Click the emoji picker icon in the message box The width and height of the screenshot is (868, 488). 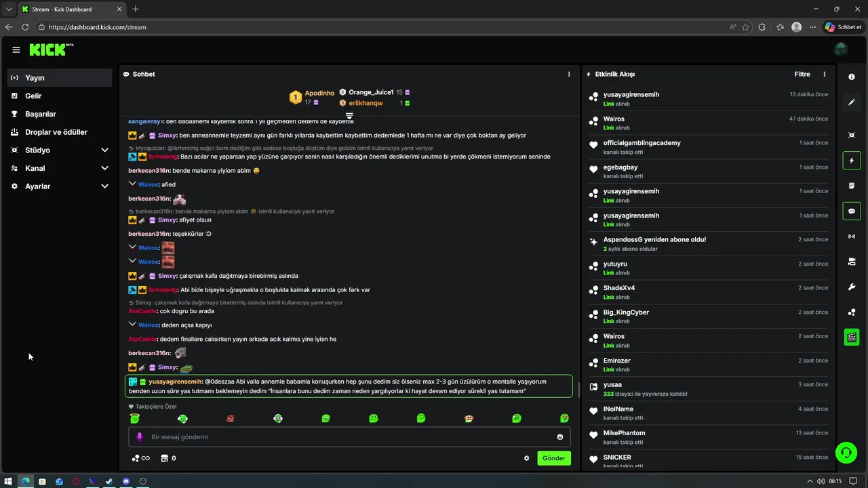point(560,437)
